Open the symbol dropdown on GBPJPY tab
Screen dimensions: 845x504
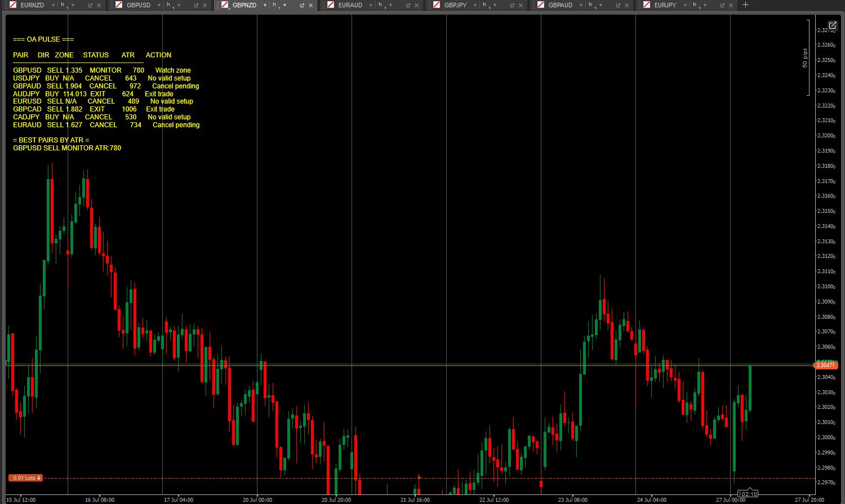[475, 5]
